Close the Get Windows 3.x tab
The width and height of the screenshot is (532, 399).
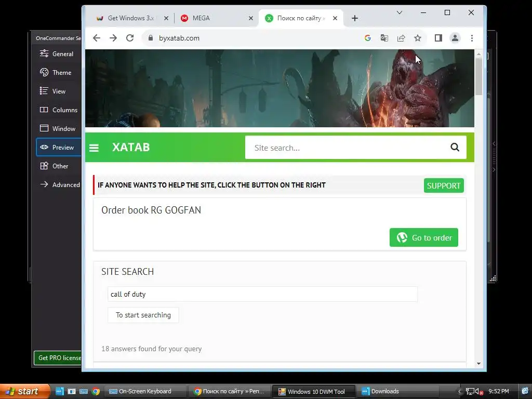point(166,18)
